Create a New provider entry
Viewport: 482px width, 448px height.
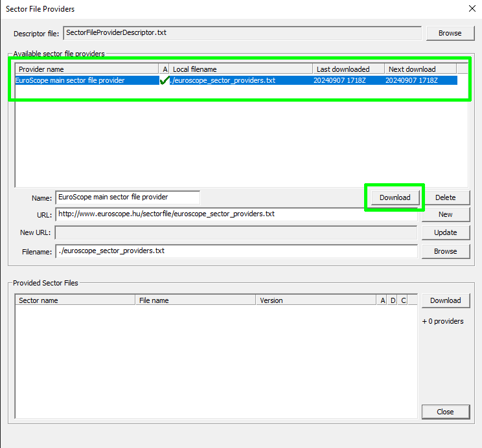(x=446, y=214)
